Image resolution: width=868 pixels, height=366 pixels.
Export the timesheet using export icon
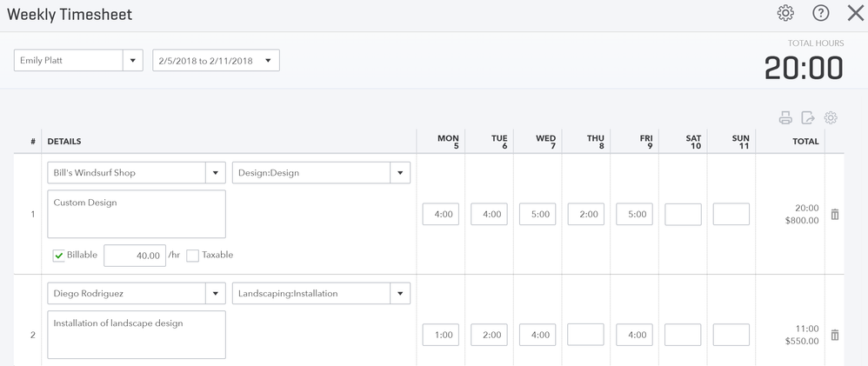point(808,117)
